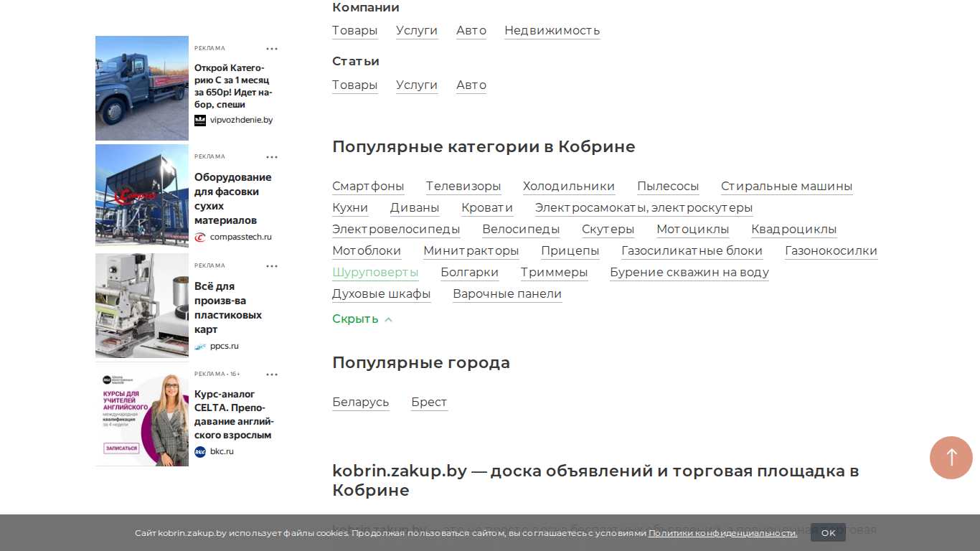Open the Политики конфиденциальности link
The image size is (980, 551).
click(x=722, y=533)
